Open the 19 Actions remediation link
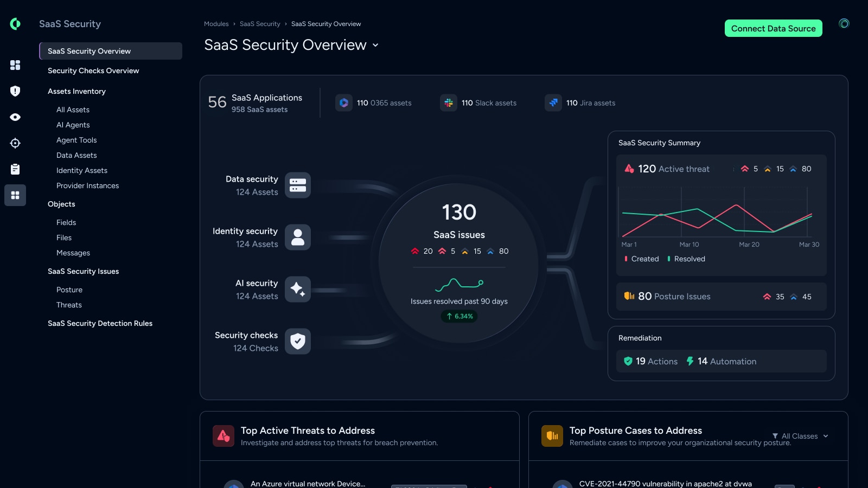 point(650,361)
